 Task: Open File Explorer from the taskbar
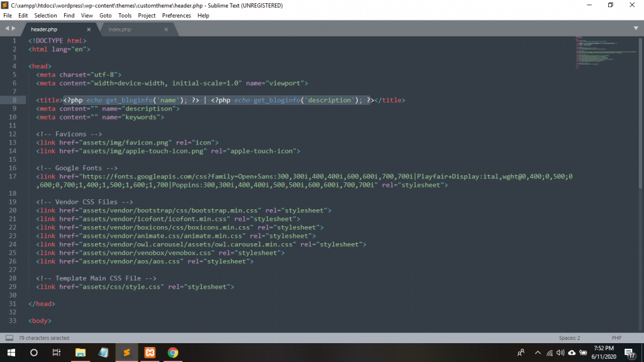80,353
